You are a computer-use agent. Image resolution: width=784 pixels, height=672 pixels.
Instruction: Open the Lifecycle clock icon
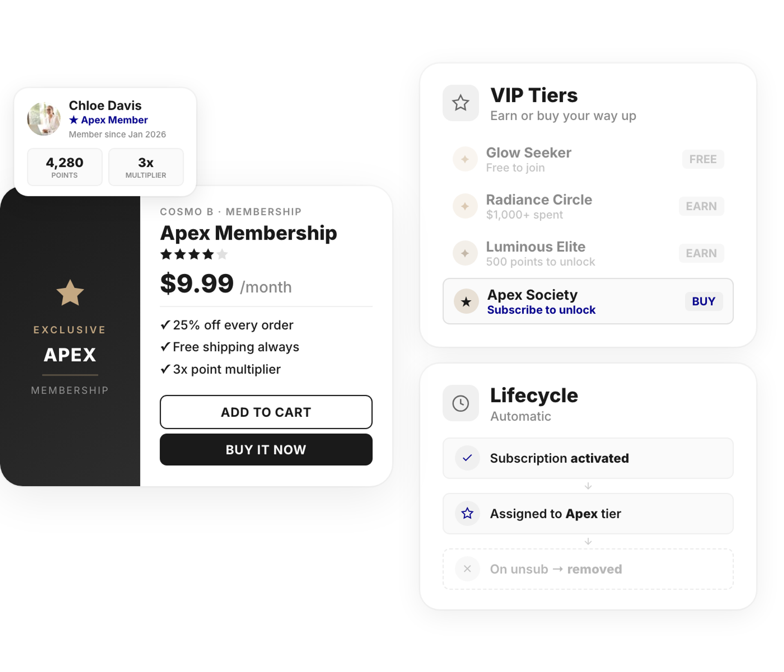[x=461, y=403]
